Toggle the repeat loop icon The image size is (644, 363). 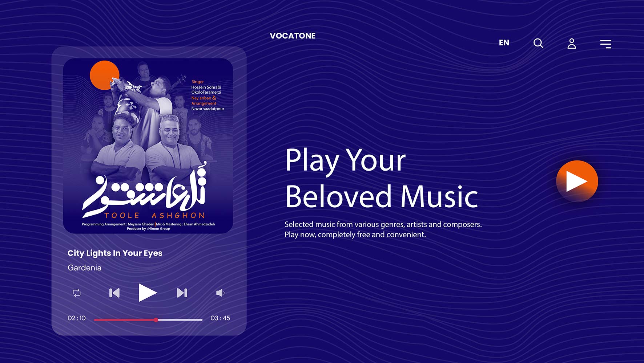(x=77, y=293)
